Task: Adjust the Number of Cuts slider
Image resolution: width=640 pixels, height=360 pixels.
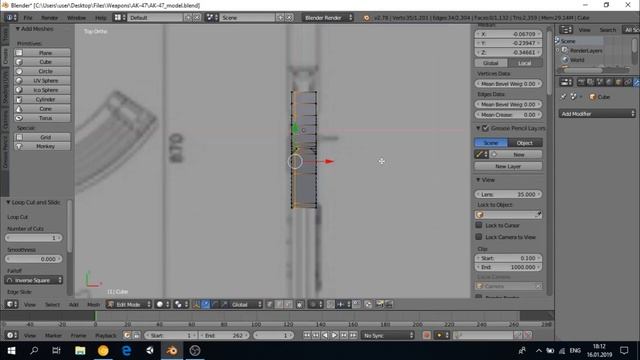Action: click(x=34, y=238)
